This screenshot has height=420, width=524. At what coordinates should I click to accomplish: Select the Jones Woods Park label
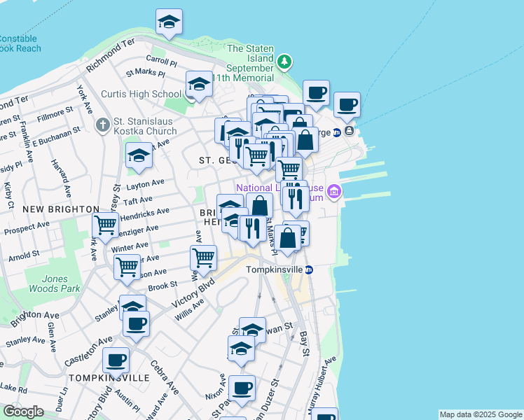coord(55,283)
